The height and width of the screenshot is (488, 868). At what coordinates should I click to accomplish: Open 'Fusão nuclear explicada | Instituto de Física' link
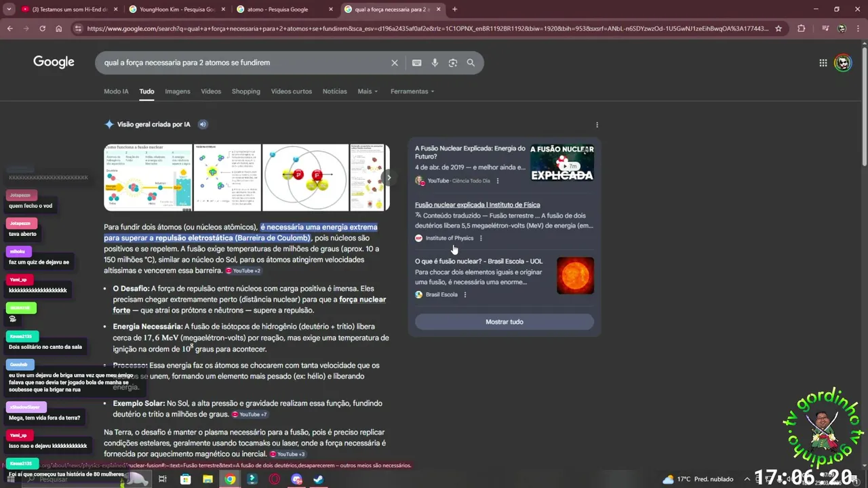pos(477,205)
